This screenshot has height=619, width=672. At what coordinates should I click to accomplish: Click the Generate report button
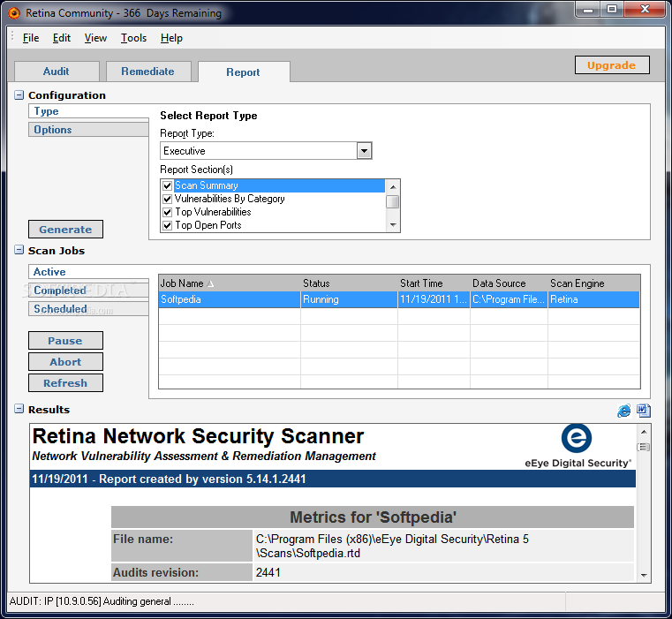coord(65,230)
